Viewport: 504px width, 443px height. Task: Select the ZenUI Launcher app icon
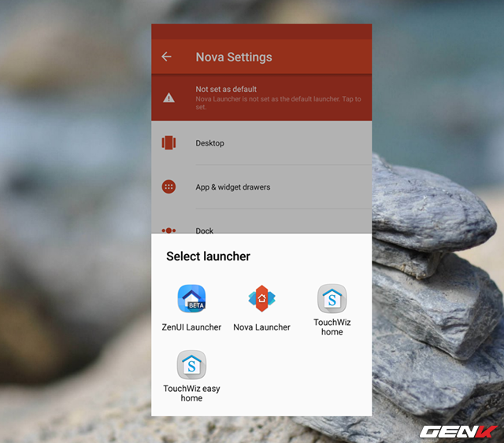coord(193,299)
